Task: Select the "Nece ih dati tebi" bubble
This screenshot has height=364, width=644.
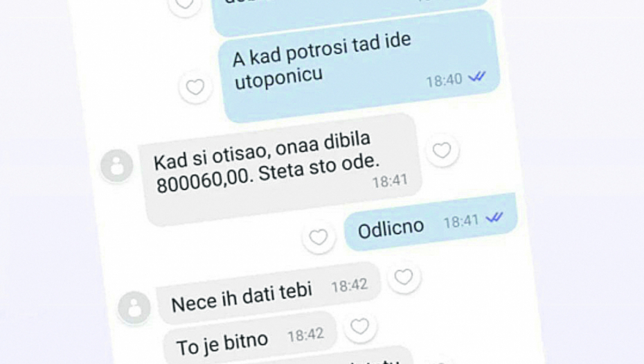Action: [269, 293]
